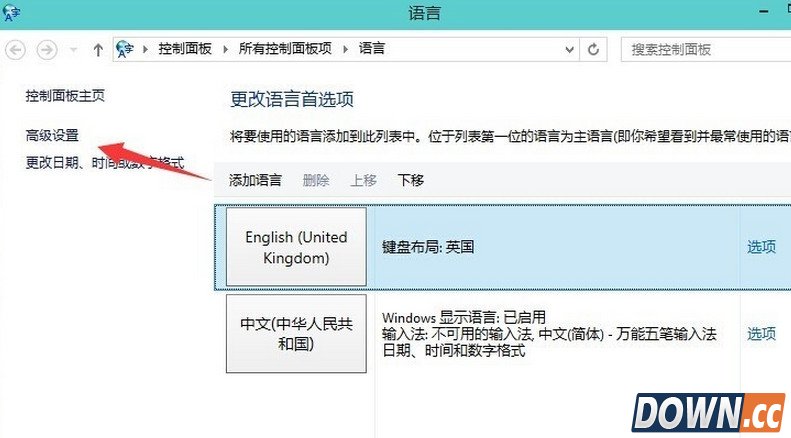Image resolution: width=791 pixels, height=438 pixels.
Task: Select English (United Kingdom) language tile
Action: click(296, 247)
